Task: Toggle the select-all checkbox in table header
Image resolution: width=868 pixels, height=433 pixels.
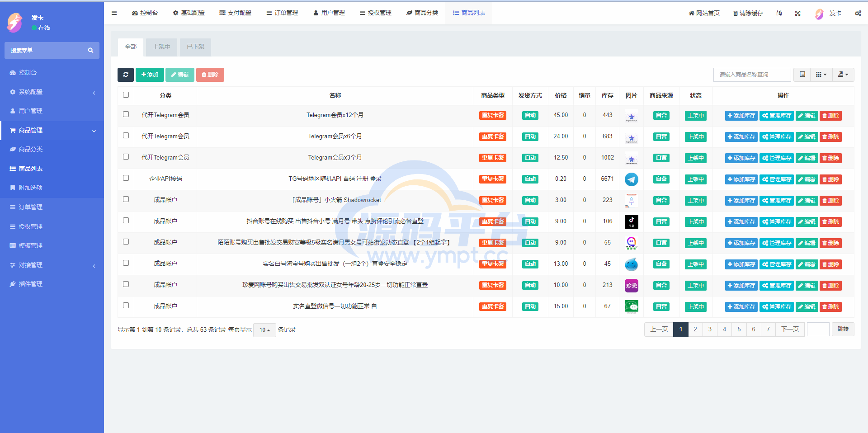Action: (126, 95)
